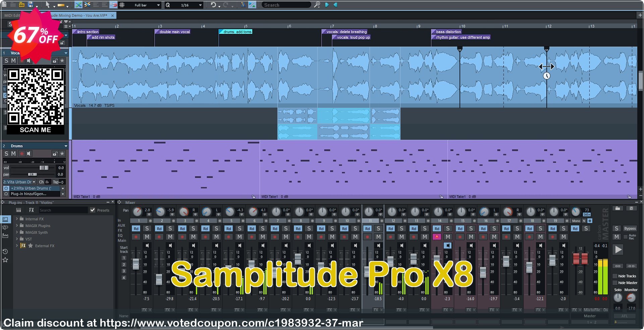The width and height of the screenshot is (644, 330).
Task: Toggle record arm on mixer channel 14
Action: [x=437, y=237]
